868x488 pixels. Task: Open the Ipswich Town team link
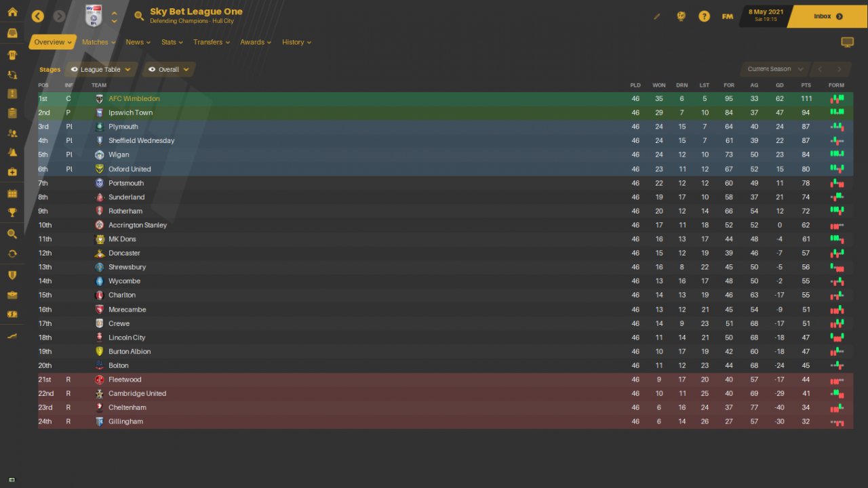coord(130,113)
